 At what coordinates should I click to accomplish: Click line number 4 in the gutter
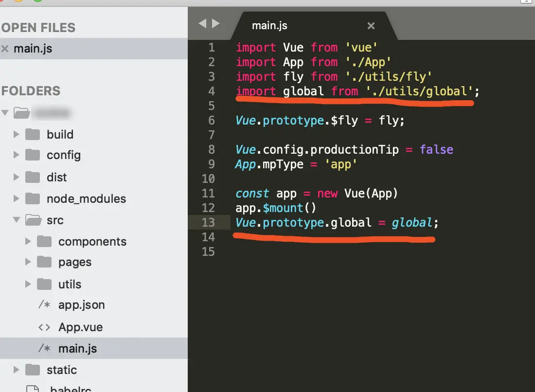212,91
